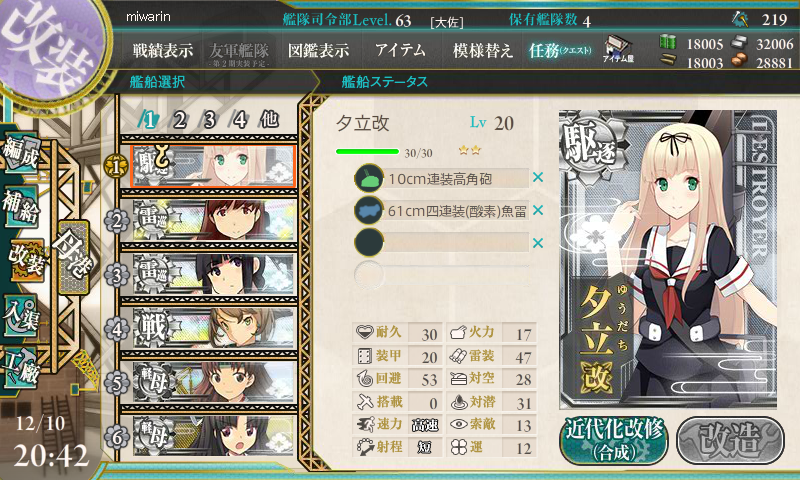This screenshot has height=480, width=800.
Task: Open the 工廠 factory icon
Action: [21, 368]
